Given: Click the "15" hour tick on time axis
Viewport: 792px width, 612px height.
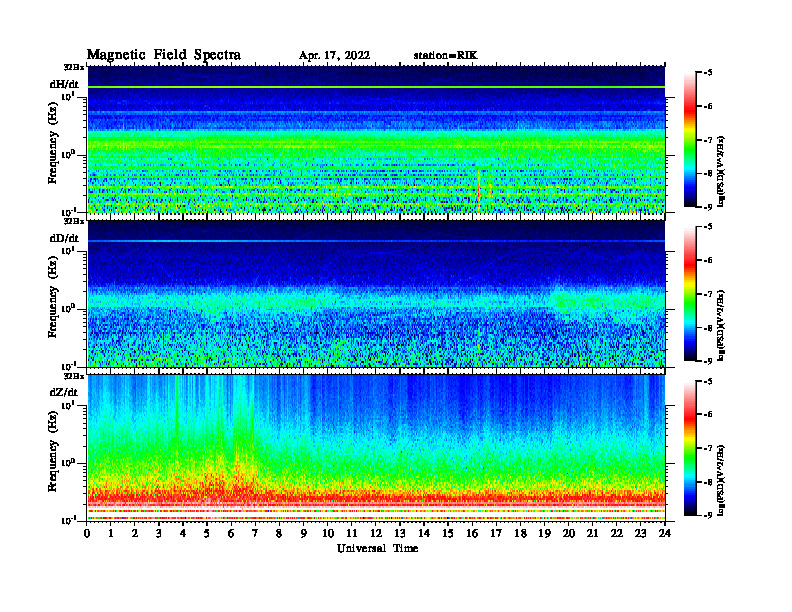Looking at the screenshot, I should click(x=448, y=533).
